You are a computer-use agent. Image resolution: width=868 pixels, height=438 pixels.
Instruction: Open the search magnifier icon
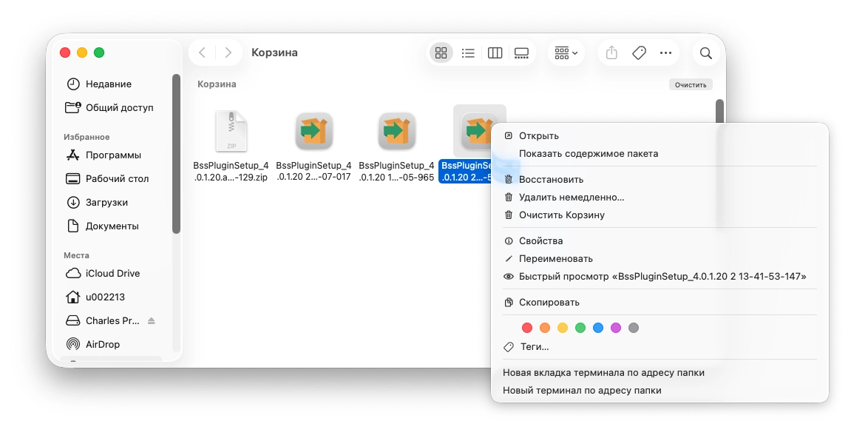(x=706, y=53)
